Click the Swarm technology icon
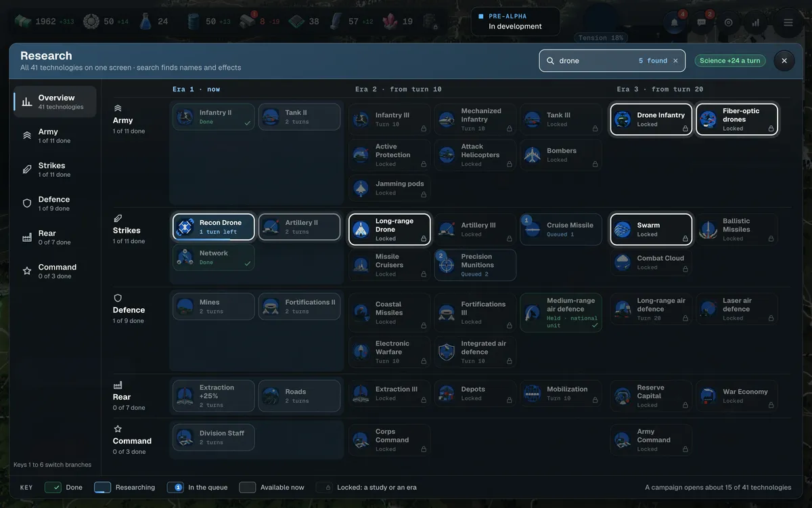 click(x=623, y=230)
